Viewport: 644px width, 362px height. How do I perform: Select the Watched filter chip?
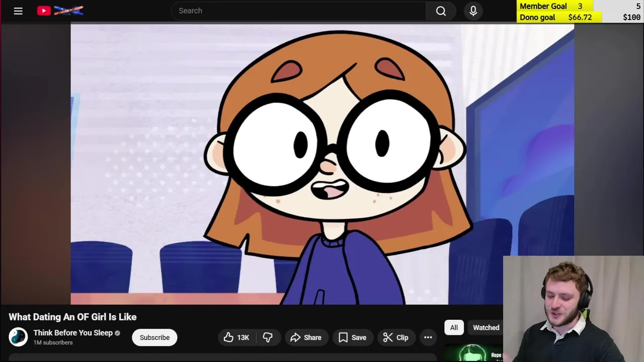(486, 327)
